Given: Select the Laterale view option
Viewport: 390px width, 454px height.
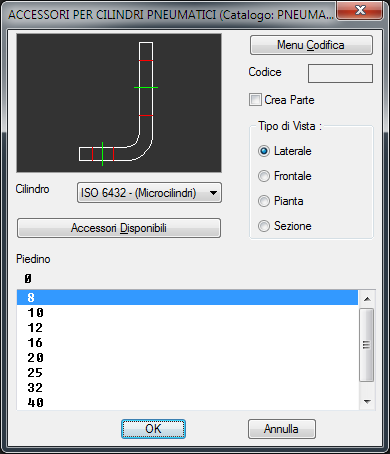Looking at the screenshot, I should (x=264, y=151).
